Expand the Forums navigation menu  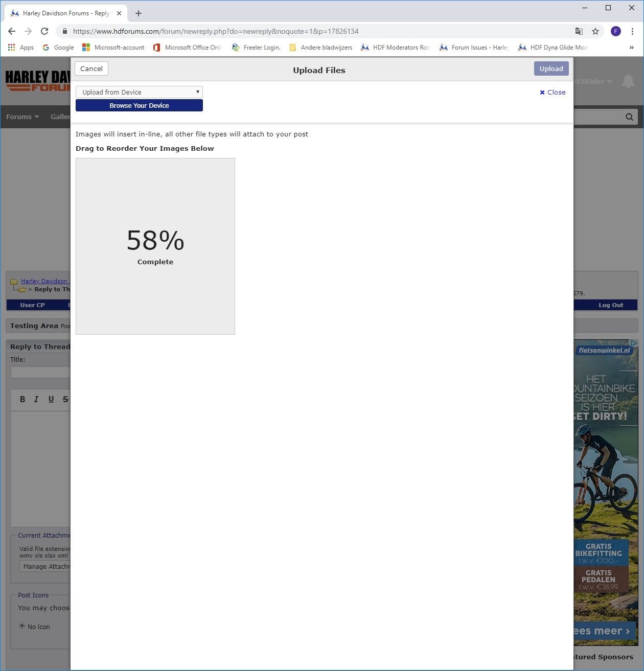point(22,117)
